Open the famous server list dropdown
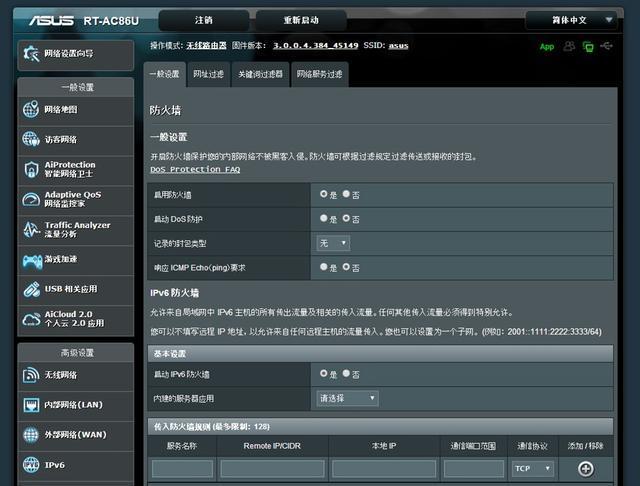 click(x=347, y=398)
